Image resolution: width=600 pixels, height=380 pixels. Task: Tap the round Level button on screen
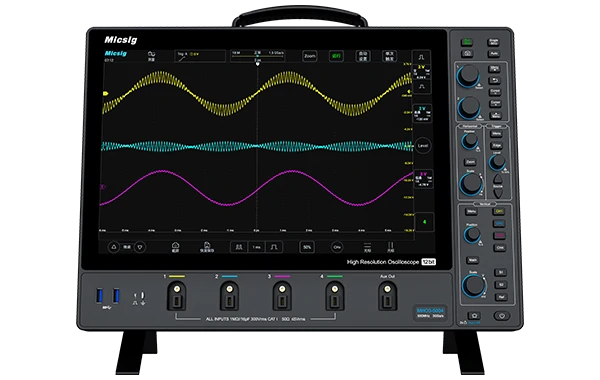(x=423, y=146)
